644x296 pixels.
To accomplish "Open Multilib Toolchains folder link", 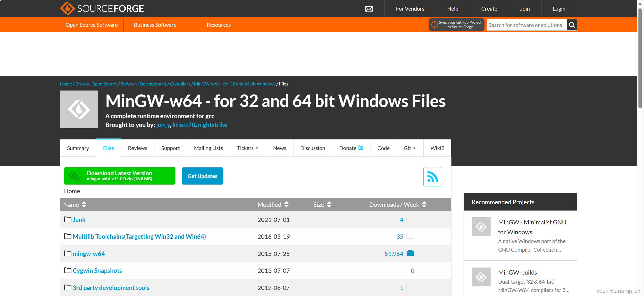I will pyautogui.click(x=139, y=236).
